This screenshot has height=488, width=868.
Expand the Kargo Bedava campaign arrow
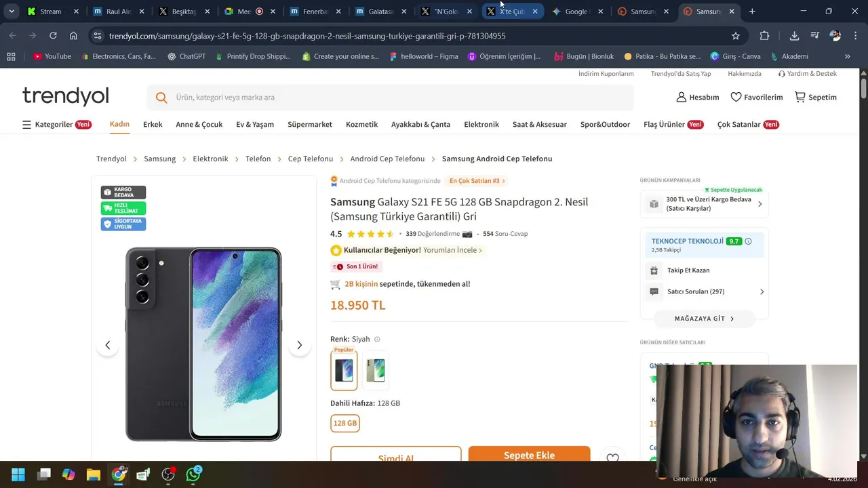pyautogui.click(x=759, y=204)
